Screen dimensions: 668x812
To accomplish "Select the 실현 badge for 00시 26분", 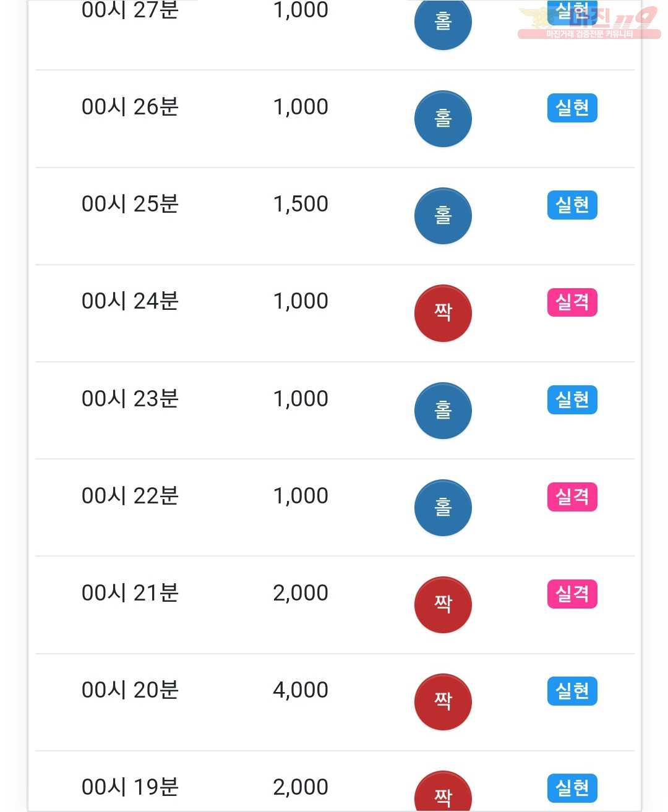I will [x=572, y=108].
